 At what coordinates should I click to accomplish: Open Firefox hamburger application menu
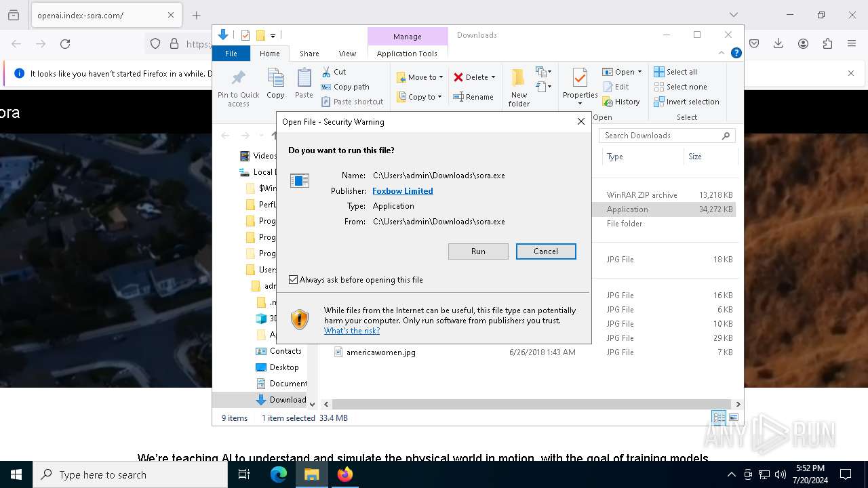pos(852,43)
